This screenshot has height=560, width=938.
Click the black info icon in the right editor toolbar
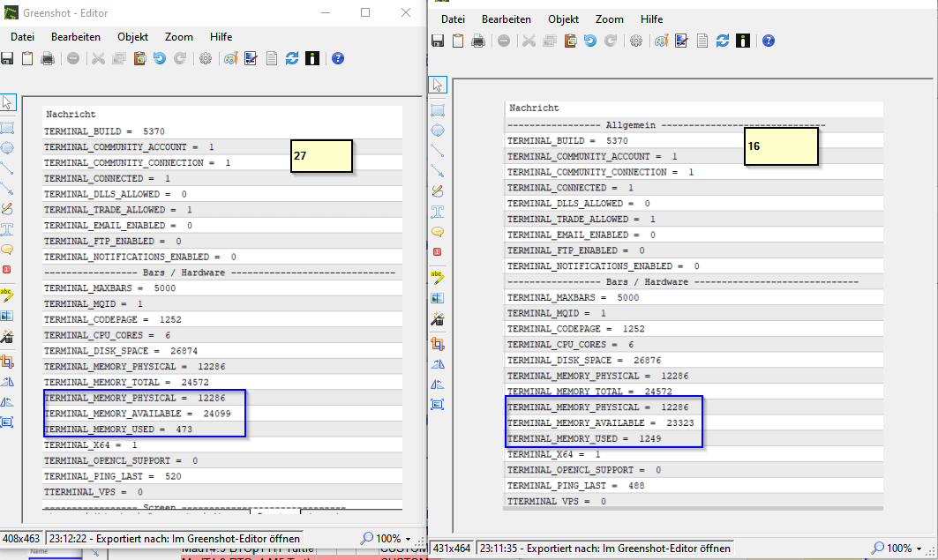click(743, 41)
